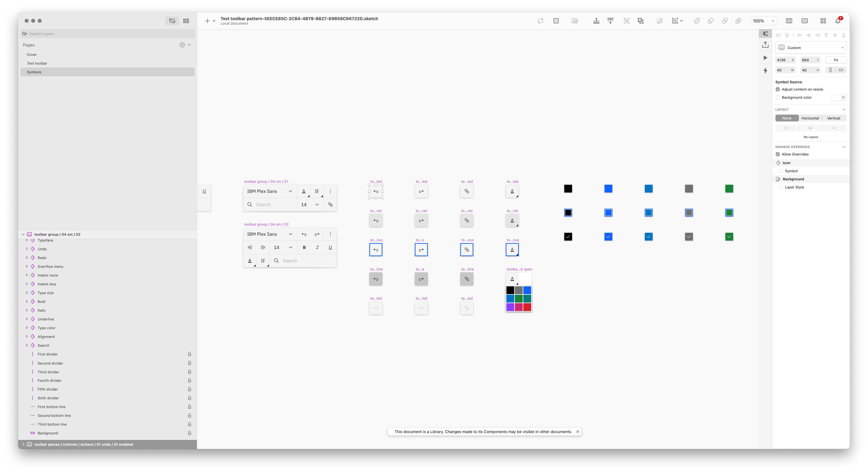The width and height of the screenshot is (868, 473).
Task: Click the Union boolean operation icon
Action: [697, 21]
